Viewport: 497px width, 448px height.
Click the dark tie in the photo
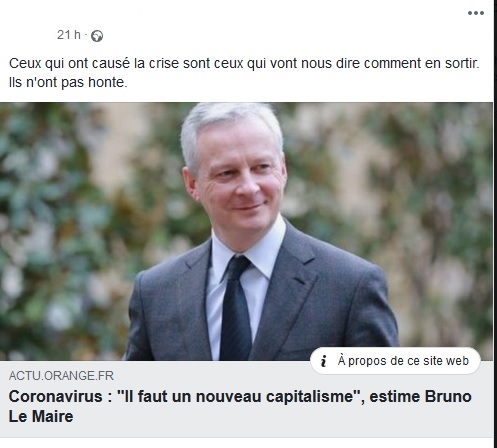tap(236, 307)
